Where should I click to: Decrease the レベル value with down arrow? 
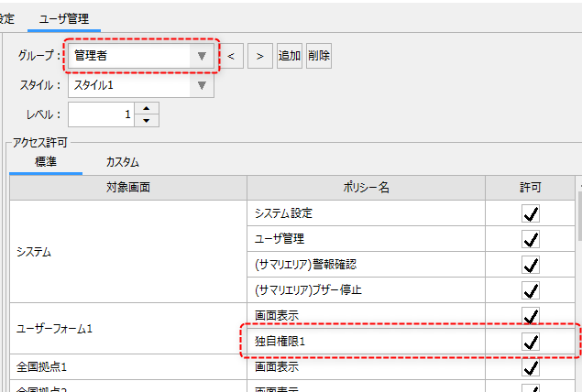coord(147,121)
